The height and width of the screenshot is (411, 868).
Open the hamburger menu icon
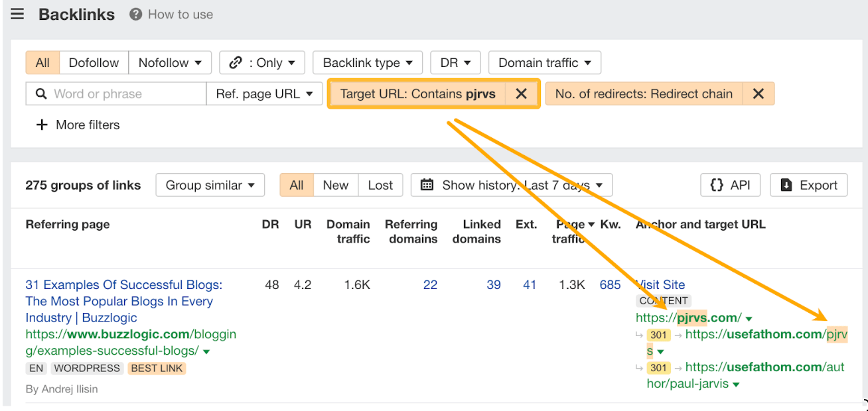point(17,15)
